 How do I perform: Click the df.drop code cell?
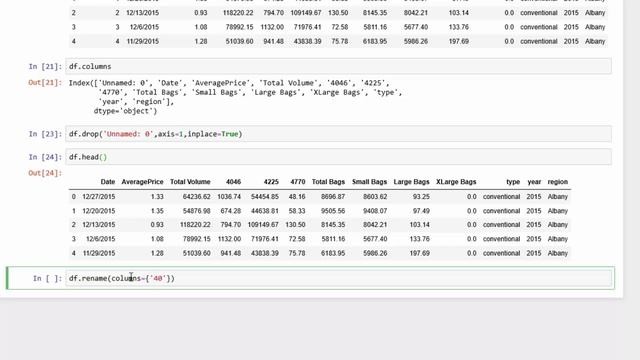tap(338, 134)
